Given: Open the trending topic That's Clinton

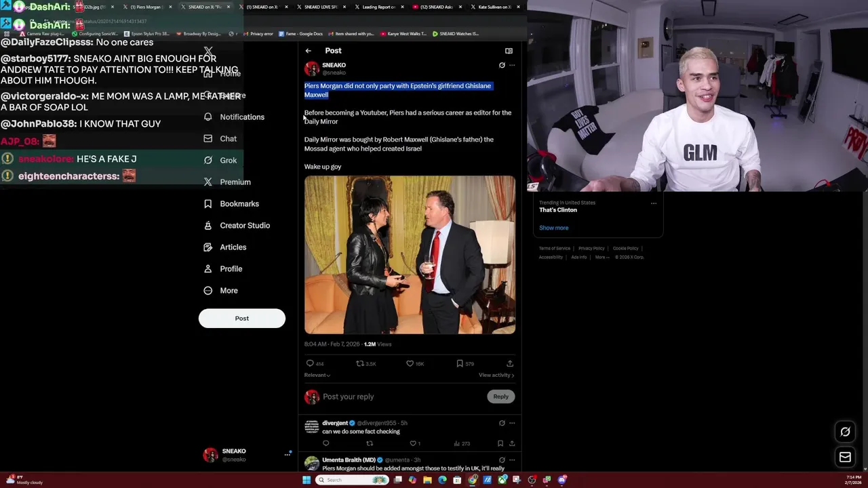Looking at the screenshot, I should pyautogui.click(x=558, y=210).
